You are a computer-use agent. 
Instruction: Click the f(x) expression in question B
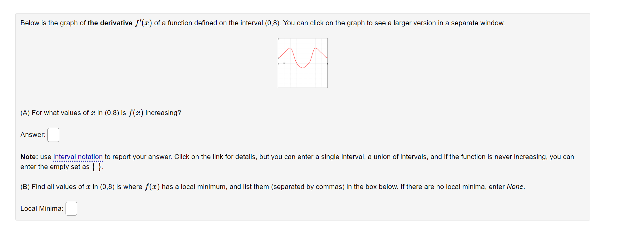point(152,187)
